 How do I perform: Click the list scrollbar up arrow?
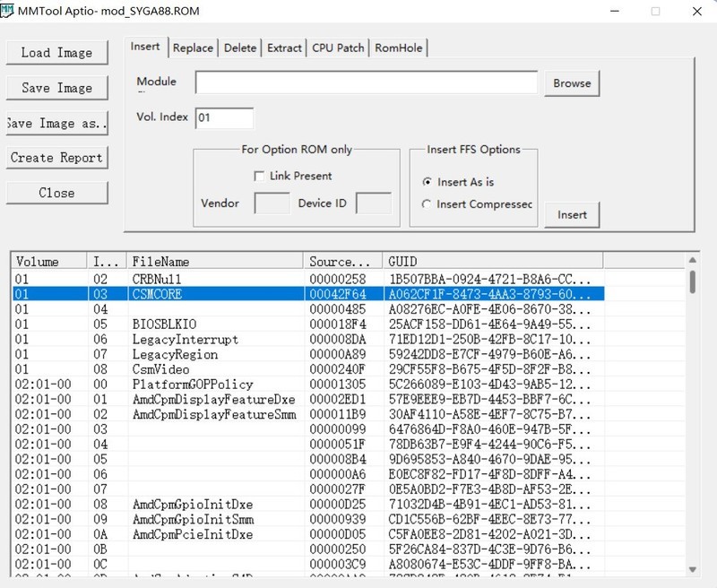[692, 260]
